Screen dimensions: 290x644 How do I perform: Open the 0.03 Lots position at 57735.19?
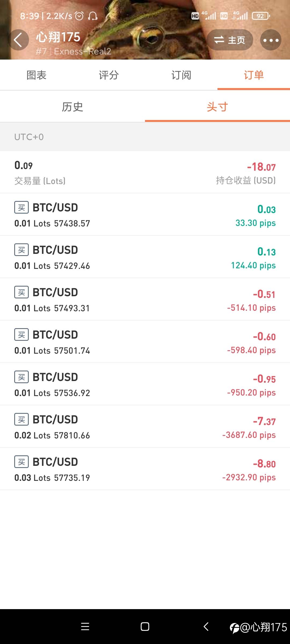click(x=145, y=469)
